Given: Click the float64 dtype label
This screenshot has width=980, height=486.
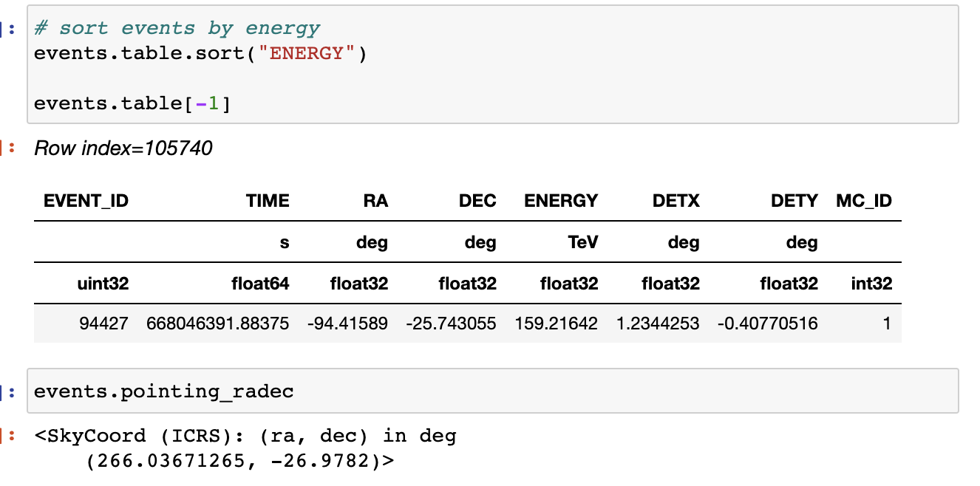Looking at the screenshot, I should [x=259, y=284].
